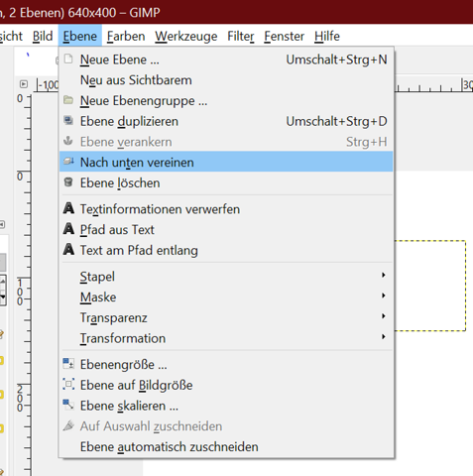Choose Ebene auf Bildgröße
This screenshot has height=476, width=473.
(x=226, y=385)
